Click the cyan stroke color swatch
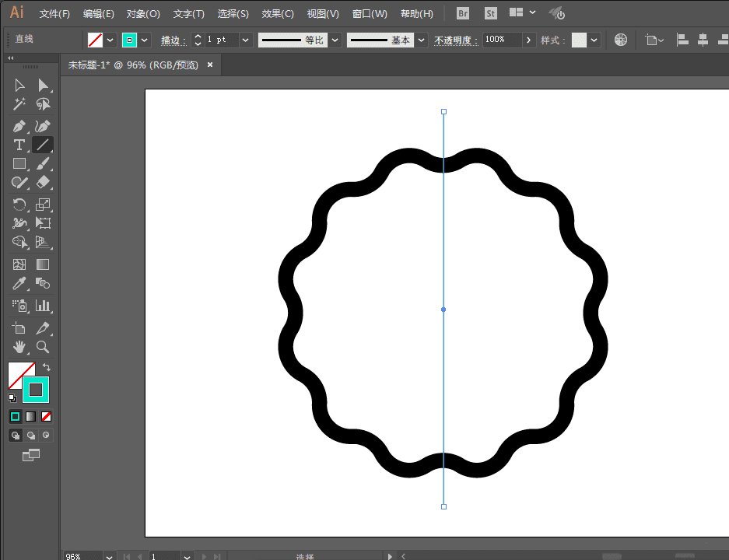This screenshot has height=560, width=729. click(129, 40)
